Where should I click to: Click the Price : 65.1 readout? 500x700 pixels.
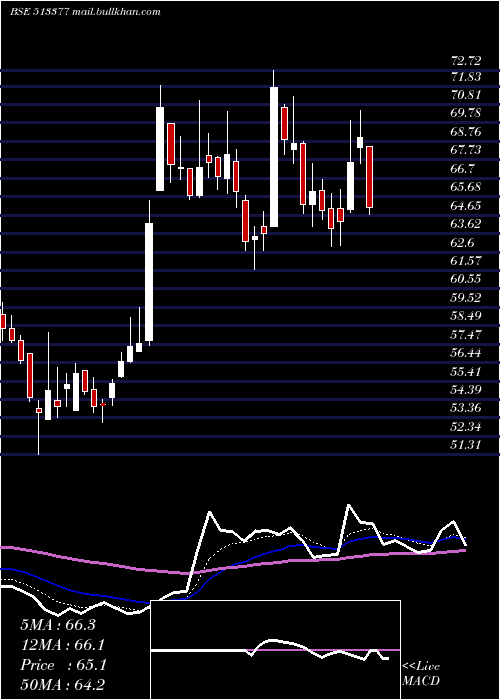pyautogui.click(x=63, y=665)
